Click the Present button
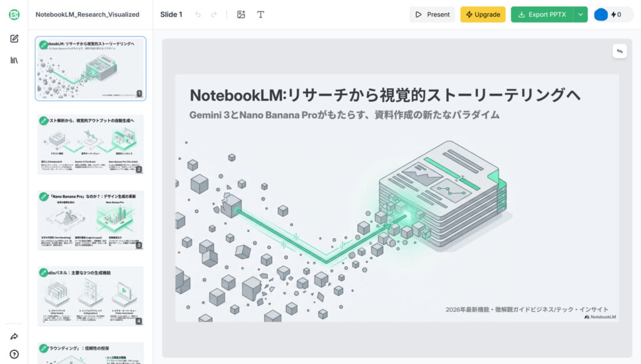Viewport: 641px width, 364px height. tap(432, 14)
